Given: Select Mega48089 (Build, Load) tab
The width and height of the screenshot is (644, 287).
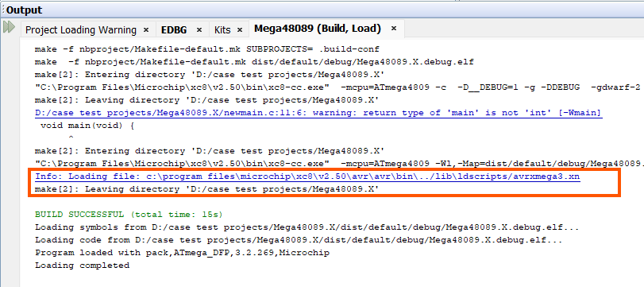Looking at the screenshot, I should coord(318,29).
